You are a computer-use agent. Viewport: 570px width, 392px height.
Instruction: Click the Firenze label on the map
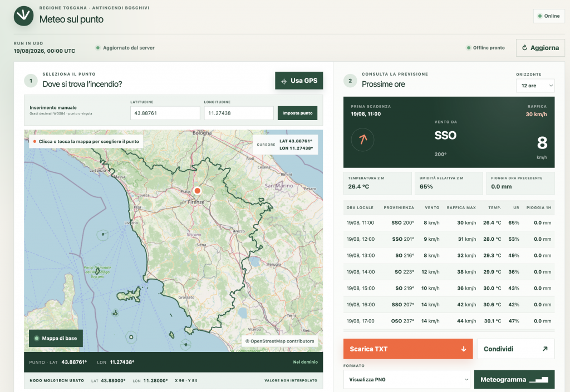coord(196,202)
